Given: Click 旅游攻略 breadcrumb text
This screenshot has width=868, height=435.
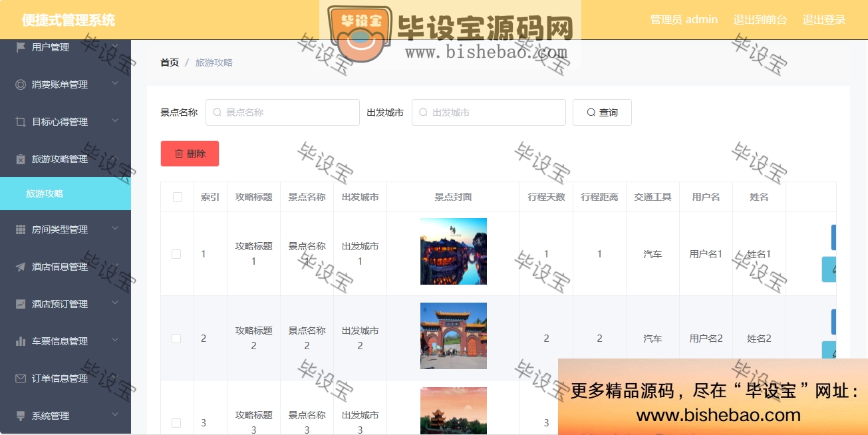Looking at the screenshot, I should pos(214,63).
